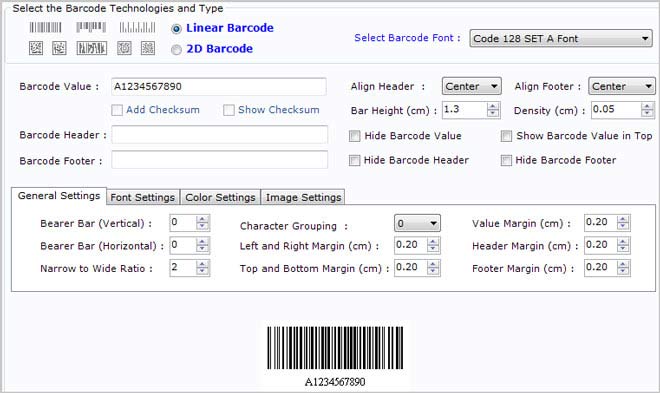
Task: Increase the Density value
Action: tap(647, 106)
